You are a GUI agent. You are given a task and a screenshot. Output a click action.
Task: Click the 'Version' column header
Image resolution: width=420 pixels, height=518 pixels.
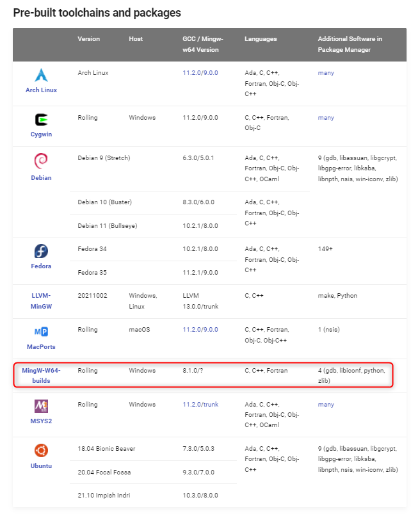pos(88,38)
